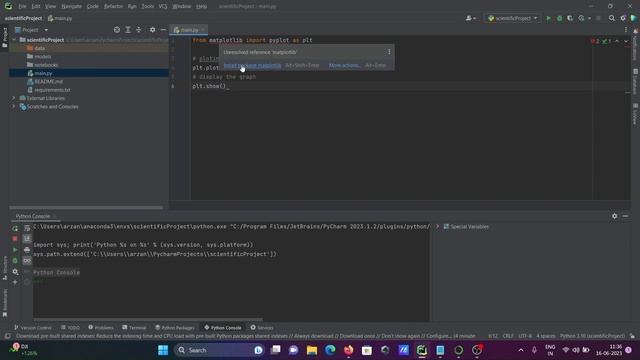
Task: Open Services tool window
Action: tap(262, 328)
